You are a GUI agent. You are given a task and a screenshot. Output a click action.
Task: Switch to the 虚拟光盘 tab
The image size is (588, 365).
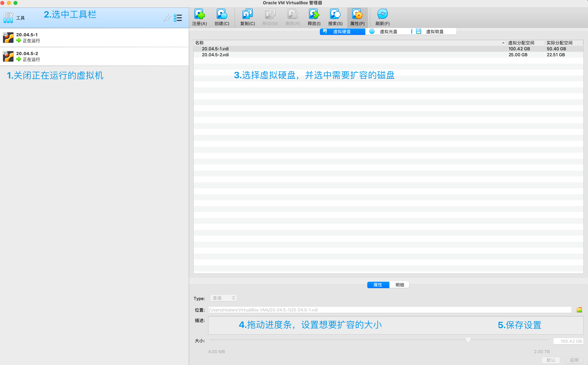pos(388,32)
